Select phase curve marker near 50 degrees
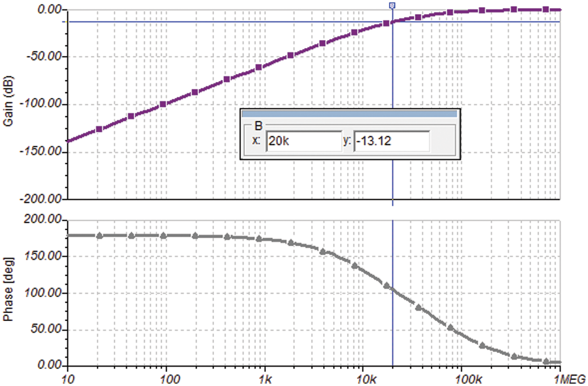This screenshot has height=386, width=588. (450, 328)
